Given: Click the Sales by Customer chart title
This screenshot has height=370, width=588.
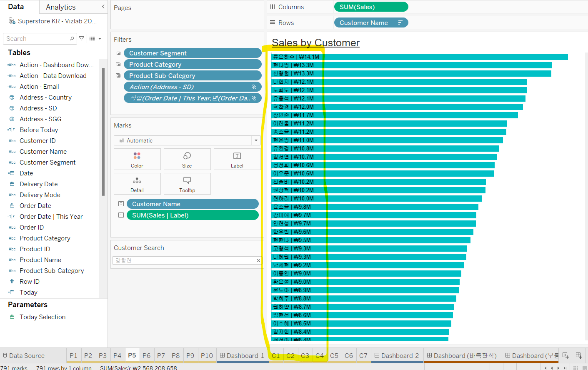Looking at the screenshot, I should [x=315, y=42].
